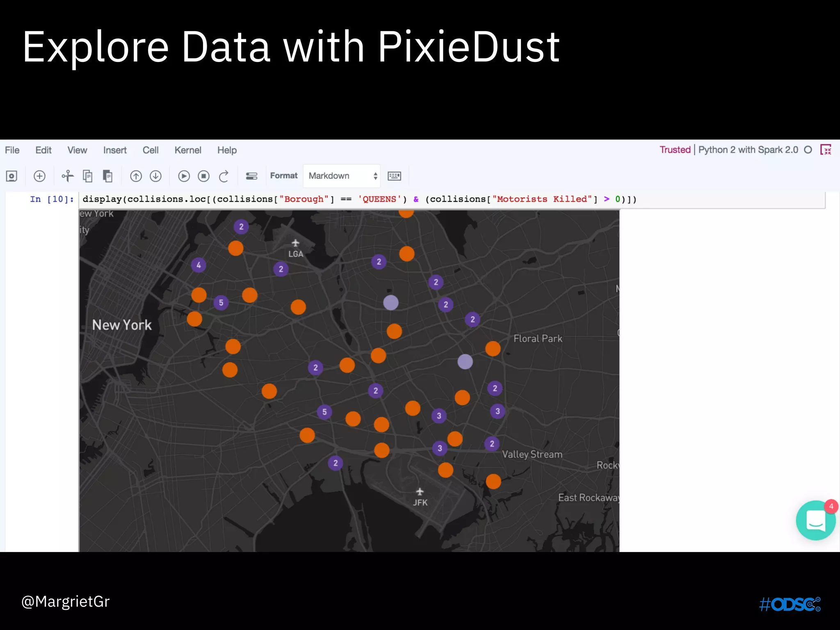
Task: Insert a cell below with plus icon
Action: coord(39,176)
